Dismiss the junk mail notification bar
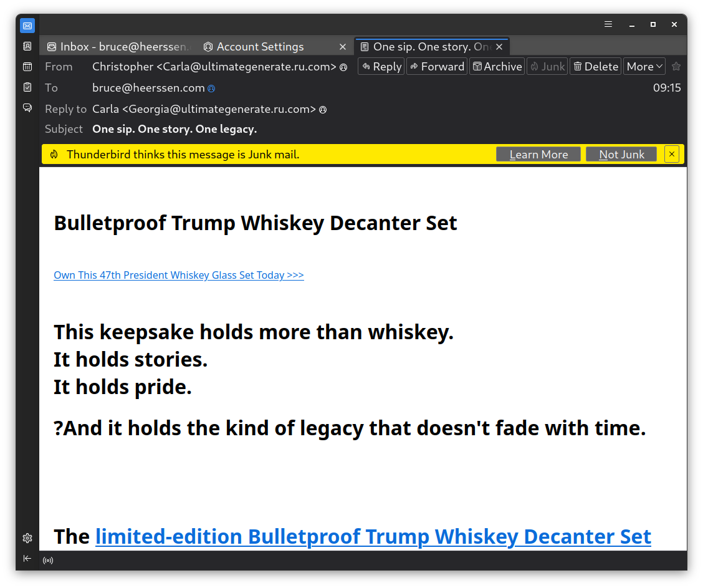 click(672, 154)
